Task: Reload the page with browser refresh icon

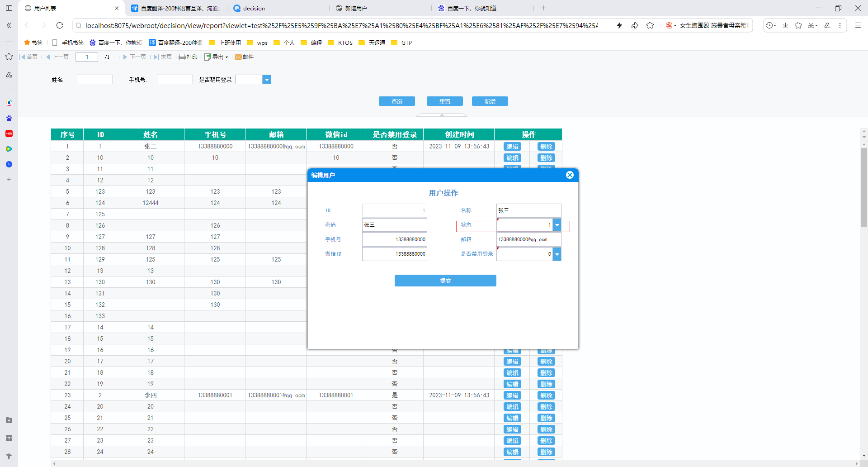Action: tap(60, 25)
